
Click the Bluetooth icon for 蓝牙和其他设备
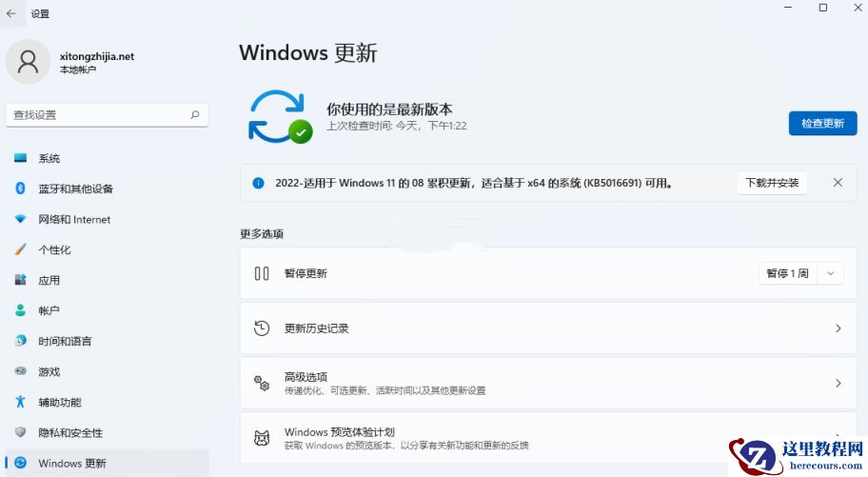click(21, 189)
